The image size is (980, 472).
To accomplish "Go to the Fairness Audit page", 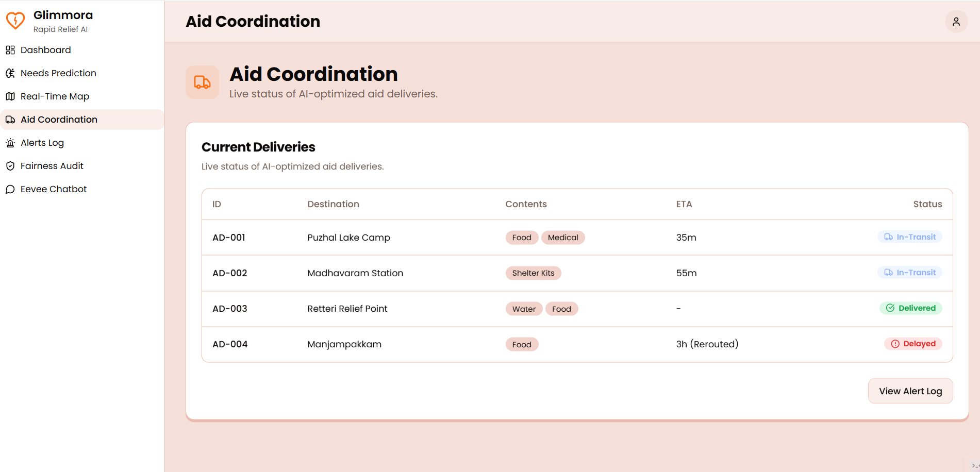I will [x=82, y=166].
